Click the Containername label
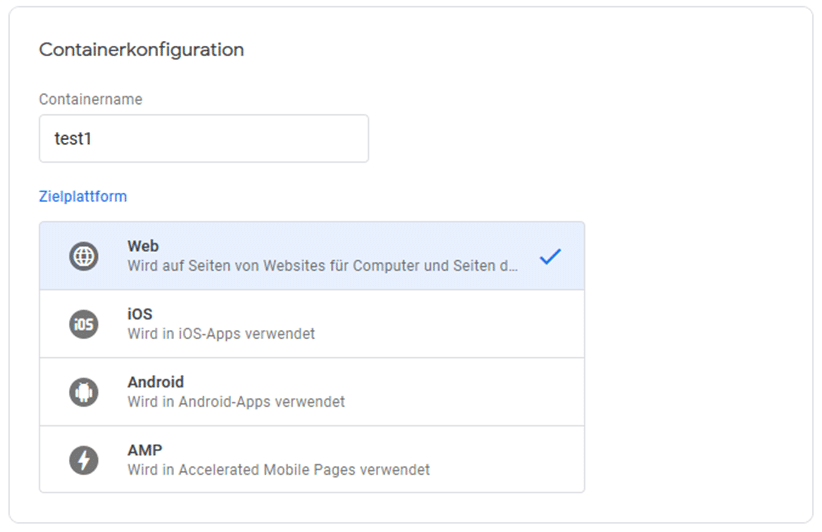 coord(91,99)
